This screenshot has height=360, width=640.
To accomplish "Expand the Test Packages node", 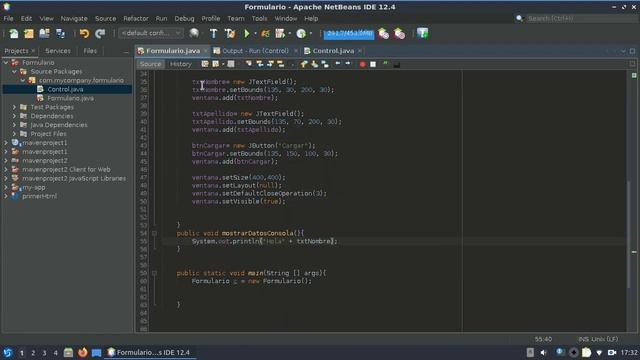I will (14, 107).
